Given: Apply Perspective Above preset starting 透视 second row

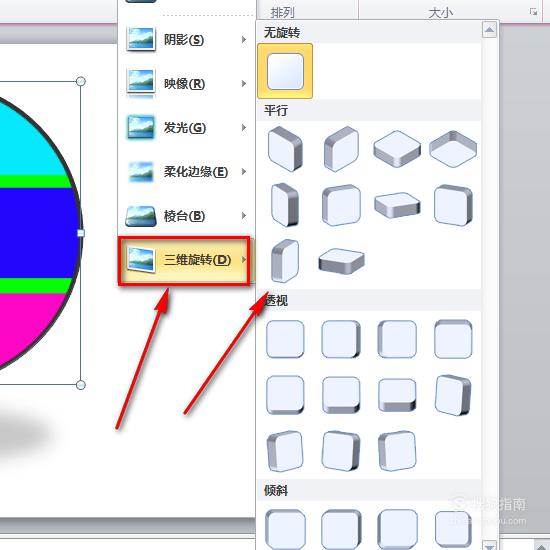Looking at the screenshot, I should (x=285, y=395).
